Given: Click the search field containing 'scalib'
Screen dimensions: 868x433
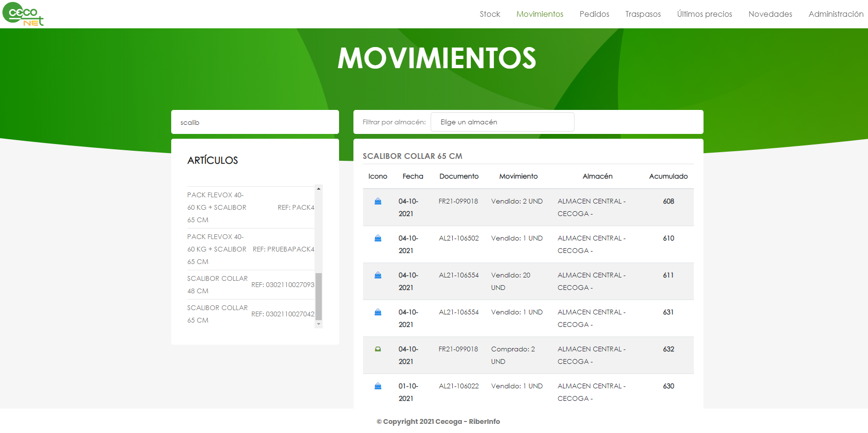Looking at the screenshot, I should pyautogui.click(x=255, y=122).
